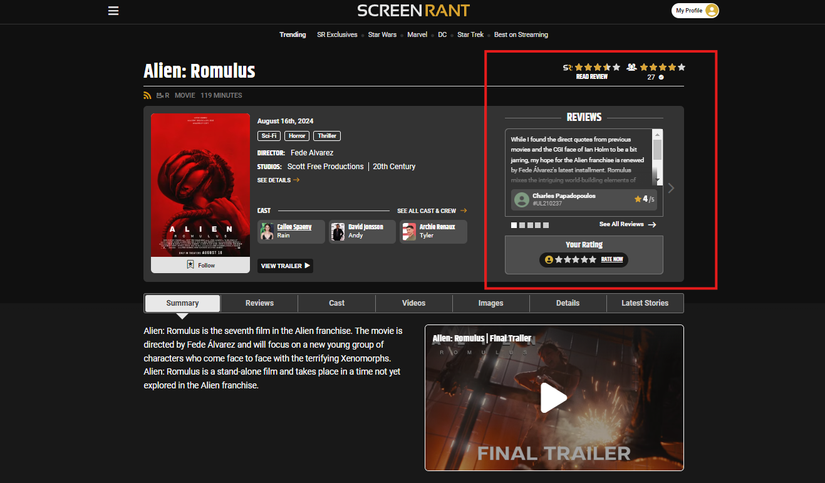The height and width of the screenshot is (483, 825).
Task: Go to the Star Wars section
Action: [382, 35]
